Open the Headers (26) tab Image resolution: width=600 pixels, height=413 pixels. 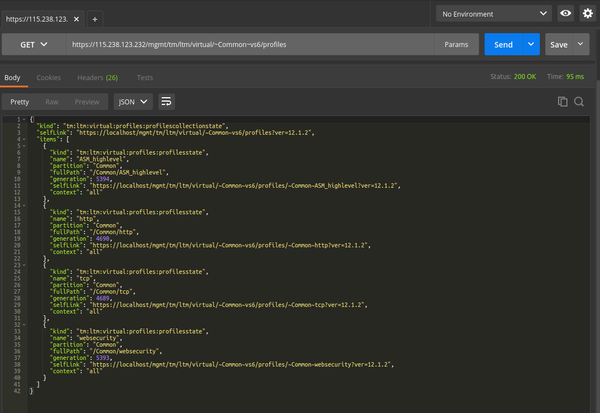(x=98, y=77)
